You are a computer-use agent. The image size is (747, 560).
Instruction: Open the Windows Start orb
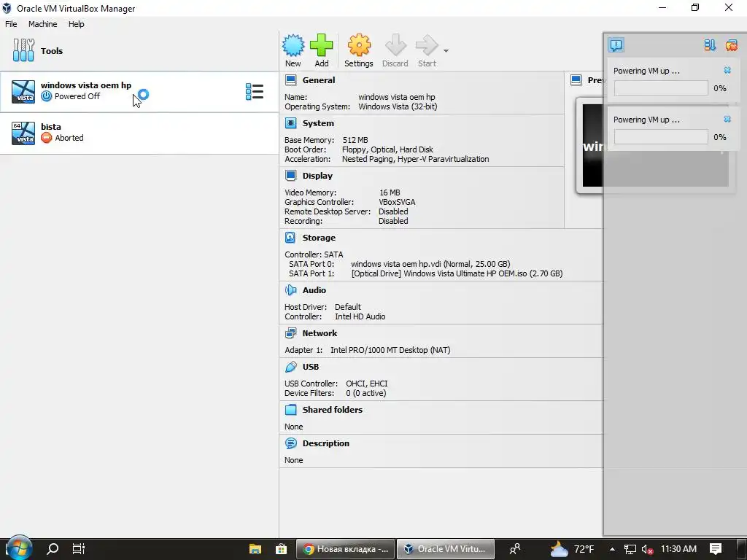pyautogui.click(x=18, y=548)
